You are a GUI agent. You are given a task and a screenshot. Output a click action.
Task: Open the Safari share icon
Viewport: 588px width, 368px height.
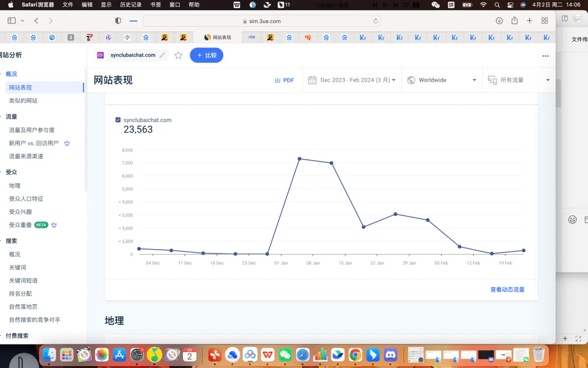pos(514,21)
